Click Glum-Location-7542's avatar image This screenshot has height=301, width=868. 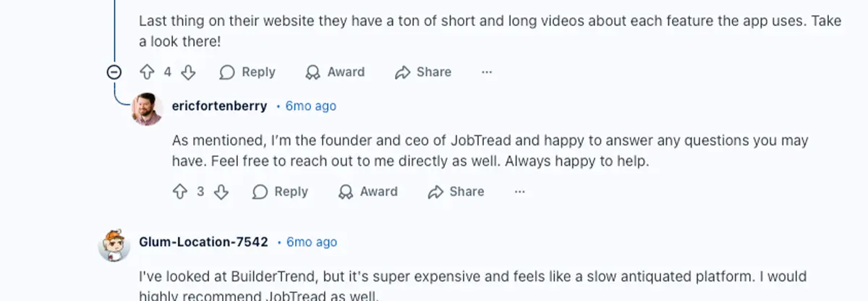pyautogui.click(x=114, y=246)
